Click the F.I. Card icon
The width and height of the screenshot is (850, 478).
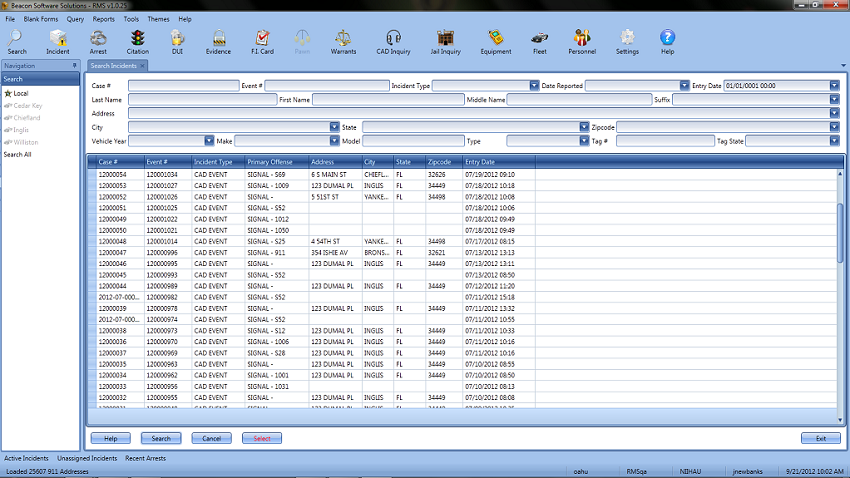tap(261, 40)
